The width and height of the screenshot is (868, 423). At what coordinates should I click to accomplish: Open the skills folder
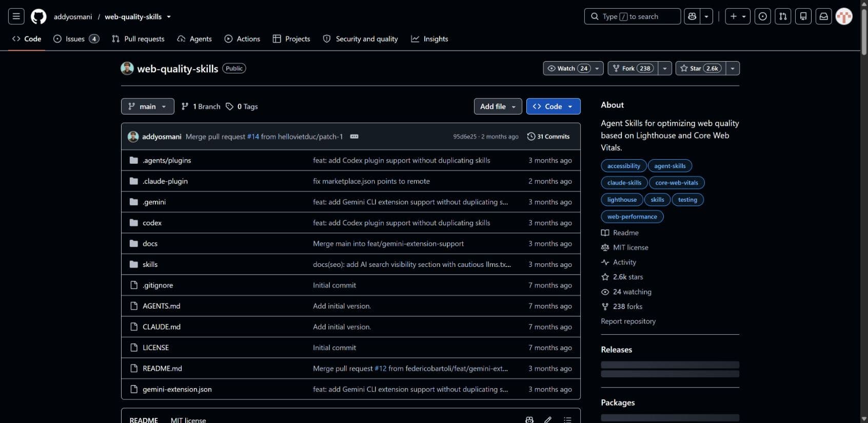click(x=150, y=264)
